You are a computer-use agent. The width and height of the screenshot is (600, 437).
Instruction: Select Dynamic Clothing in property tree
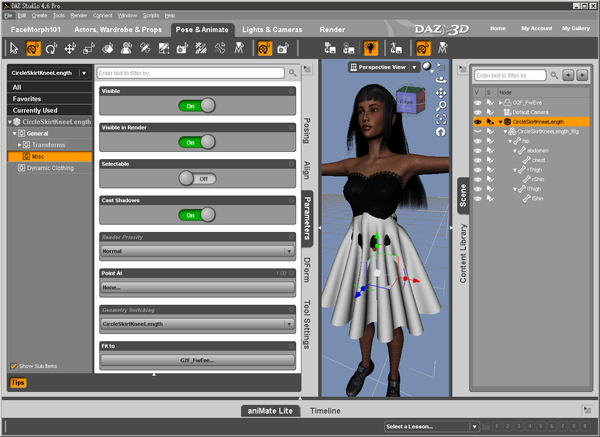coord(50,168)
